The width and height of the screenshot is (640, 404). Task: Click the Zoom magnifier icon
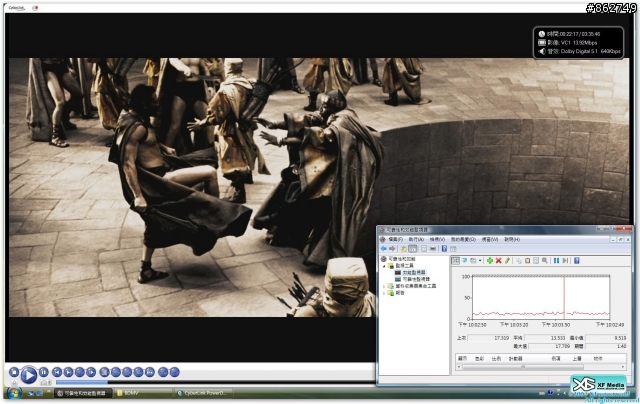pos(545,260)
